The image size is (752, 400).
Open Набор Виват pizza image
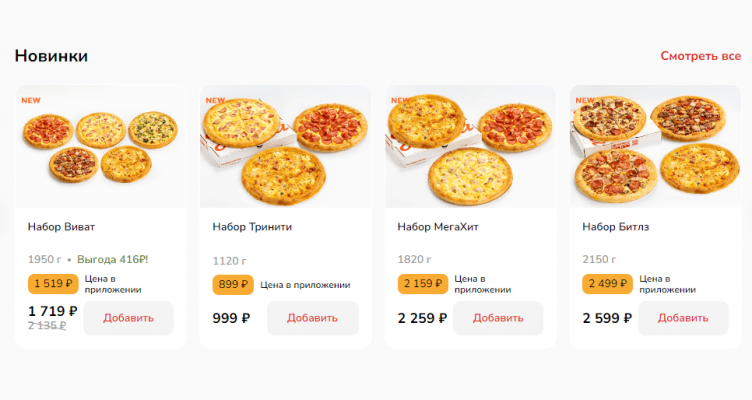[101, 146]
